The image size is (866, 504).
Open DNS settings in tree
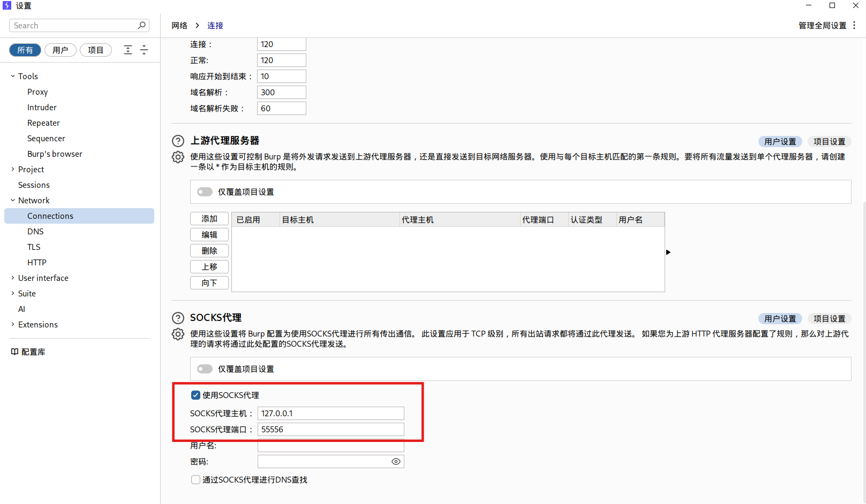click(x=35, y=231)
